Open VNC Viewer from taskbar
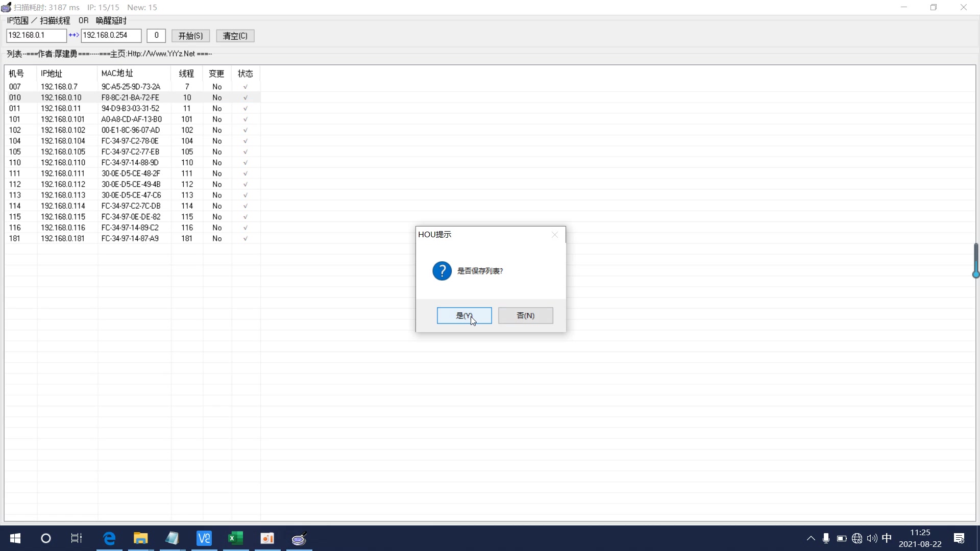Screen dimensions: 980x551 (x=204, y=538)
